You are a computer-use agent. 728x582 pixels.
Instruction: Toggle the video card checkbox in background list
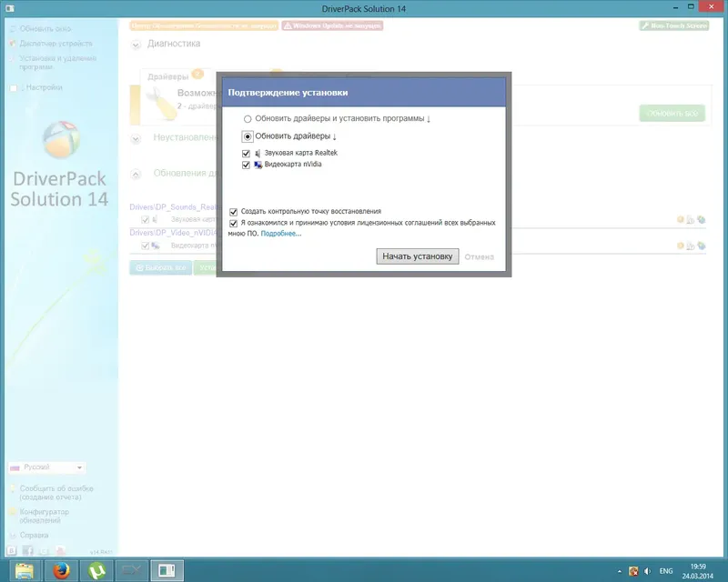(x=146, y=246)
